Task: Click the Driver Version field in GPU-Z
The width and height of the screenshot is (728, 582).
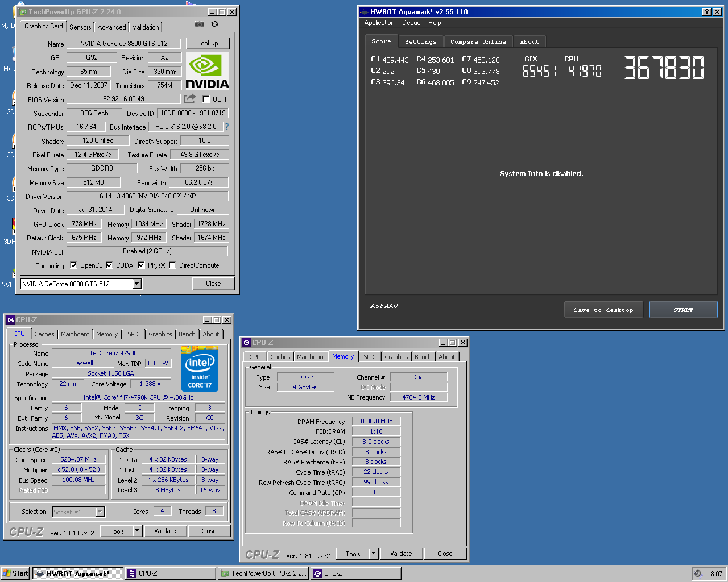Action: [x=148, y=196]
